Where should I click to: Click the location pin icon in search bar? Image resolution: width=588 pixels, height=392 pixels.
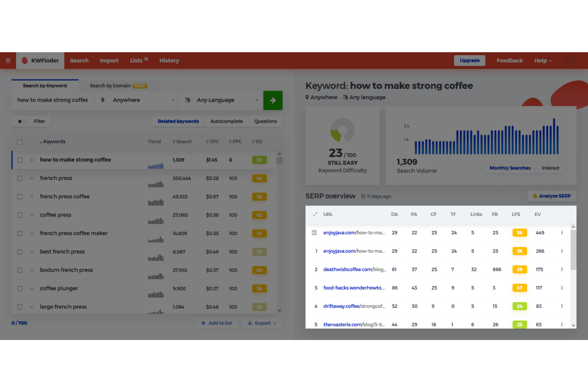(103, 100)
